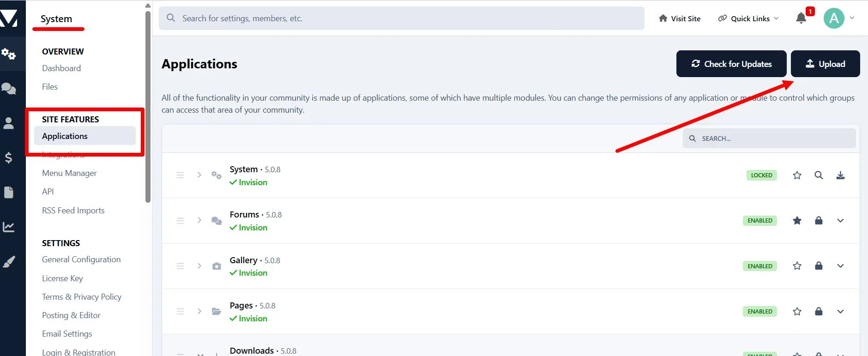868x356 pixels.
Task: Click the Upload button
Action: 826,64
